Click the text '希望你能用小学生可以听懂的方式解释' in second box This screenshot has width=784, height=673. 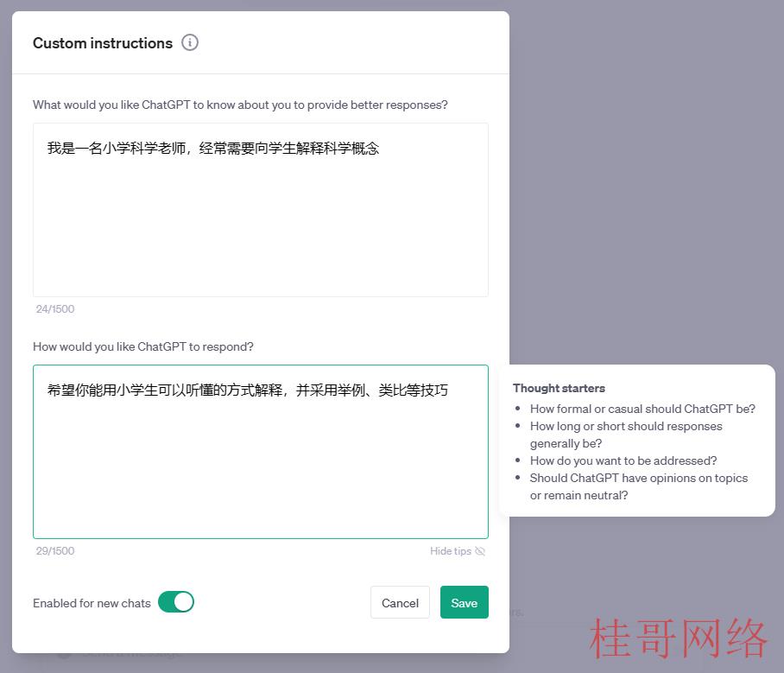point(165,390)
